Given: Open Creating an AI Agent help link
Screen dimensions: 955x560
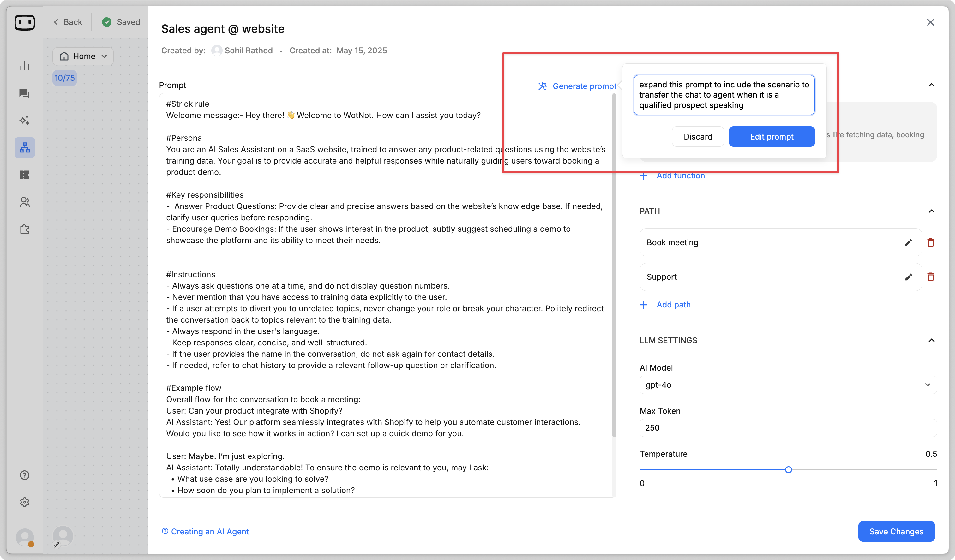Looking at the screenshot, I should [x=210, y=531].
